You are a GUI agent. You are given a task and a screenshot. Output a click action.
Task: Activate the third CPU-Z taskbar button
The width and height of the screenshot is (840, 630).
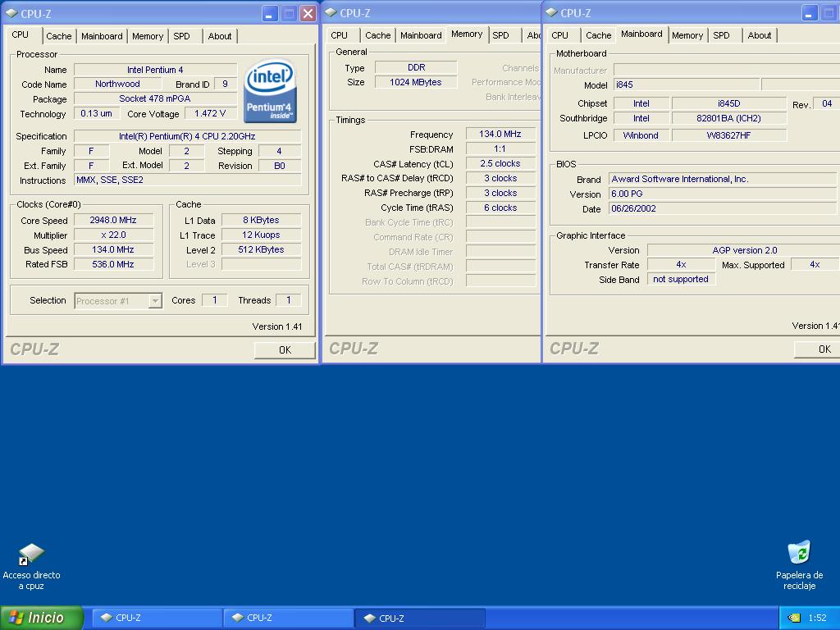pyautogui.click(x=421, y=618)
